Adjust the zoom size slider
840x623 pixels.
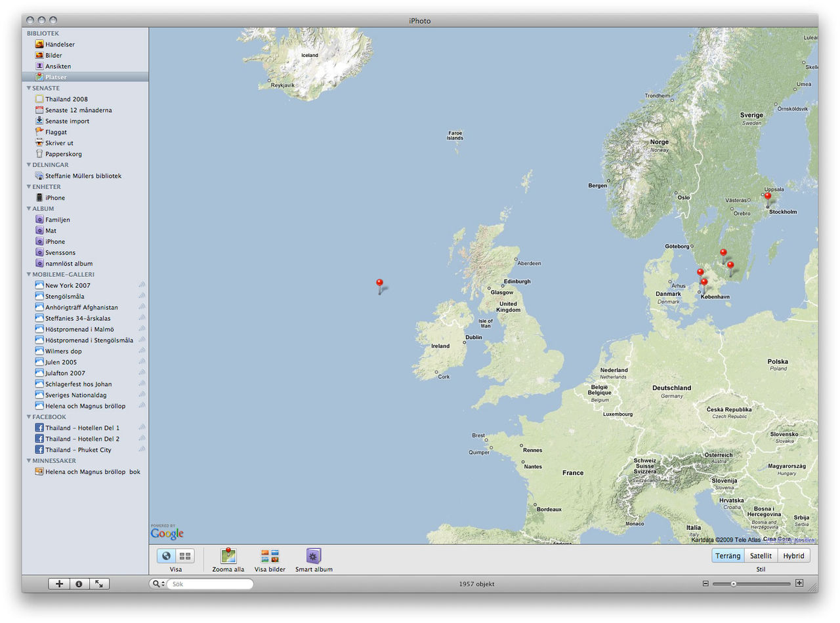(x=734, y=584)
